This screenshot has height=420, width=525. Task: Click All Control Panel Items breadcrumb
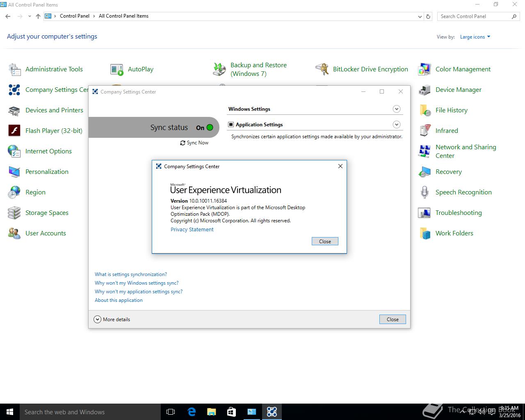[x=123, y=16]
